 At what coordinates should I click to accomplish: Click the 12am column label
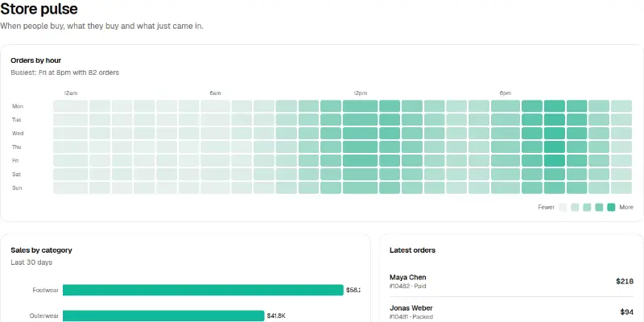click(70, 93)
